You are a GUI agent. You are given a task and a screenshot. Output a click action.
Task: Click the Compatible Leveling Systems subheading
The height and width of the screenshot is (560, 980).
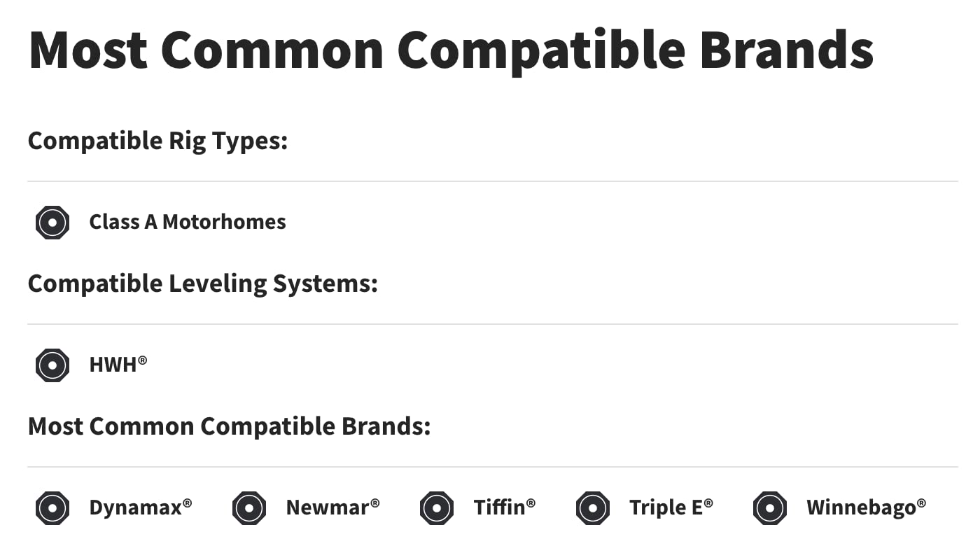coord(202,283)
